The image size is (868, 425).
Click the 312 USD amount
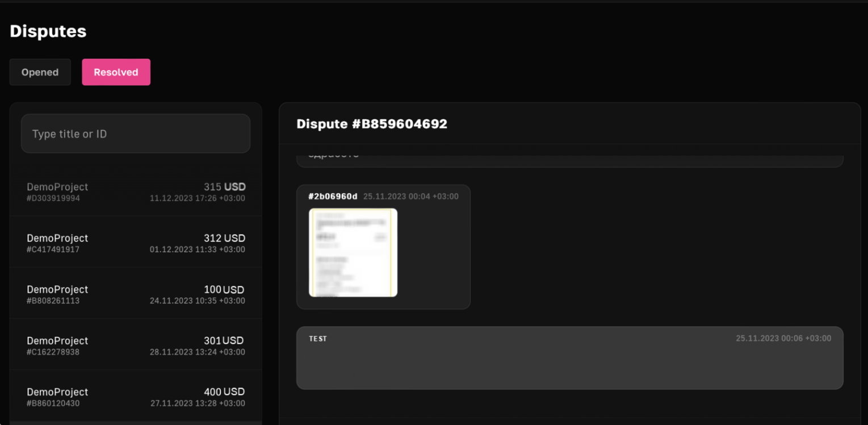(225, 238)
